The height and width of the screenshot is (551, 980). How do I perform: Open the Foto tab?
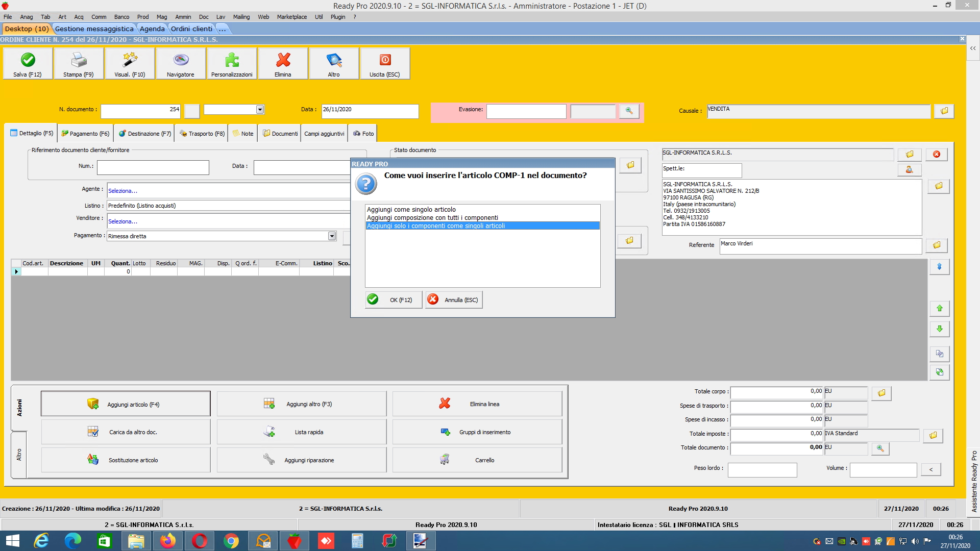(363, 133)
